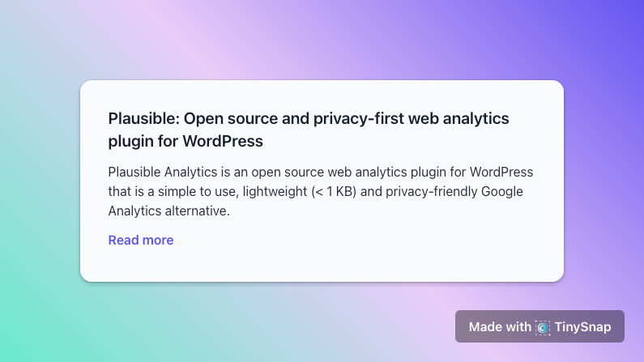This screenshot has width=644, height=362.
Task: Select the TinySnap brand name text
Action: click(x=582, y=327)
